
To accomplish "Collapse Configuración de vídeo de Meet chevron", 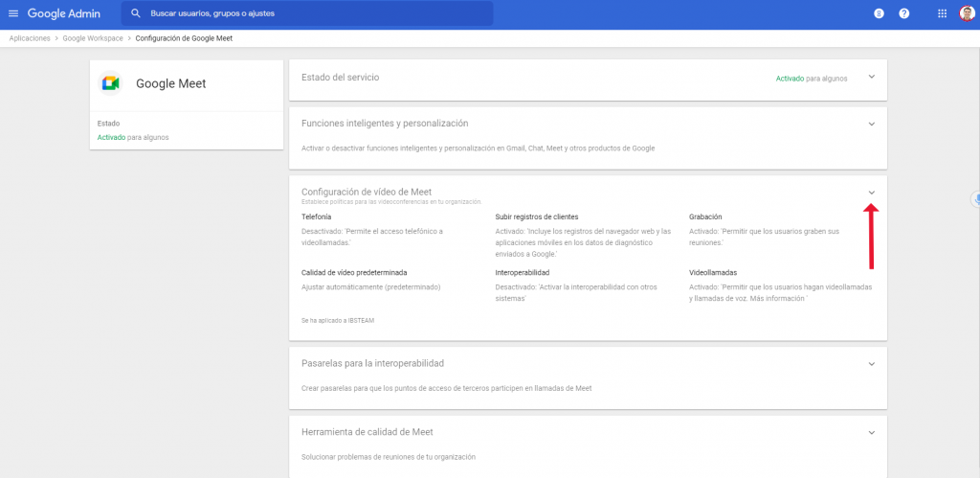I will (872, 193).
